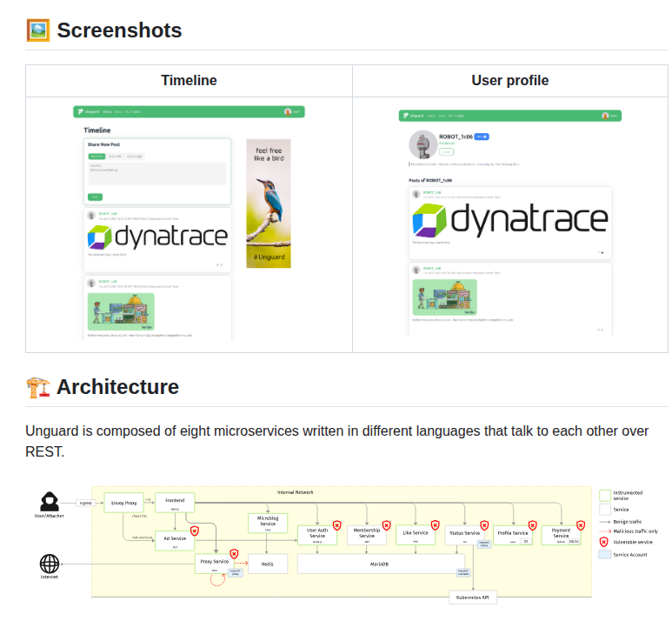Image resolution: width=672 pixels, height=621 pixels.
Task: Click the User/Attacker hooded figure icon
Action: pyautogui.click(x=50, y=502)
